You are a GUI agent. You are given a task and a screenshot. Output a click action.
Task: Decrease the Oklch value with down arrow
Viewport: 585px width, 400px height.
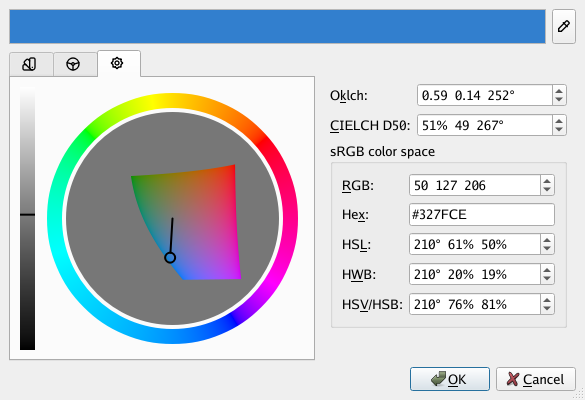coord(559,100)
